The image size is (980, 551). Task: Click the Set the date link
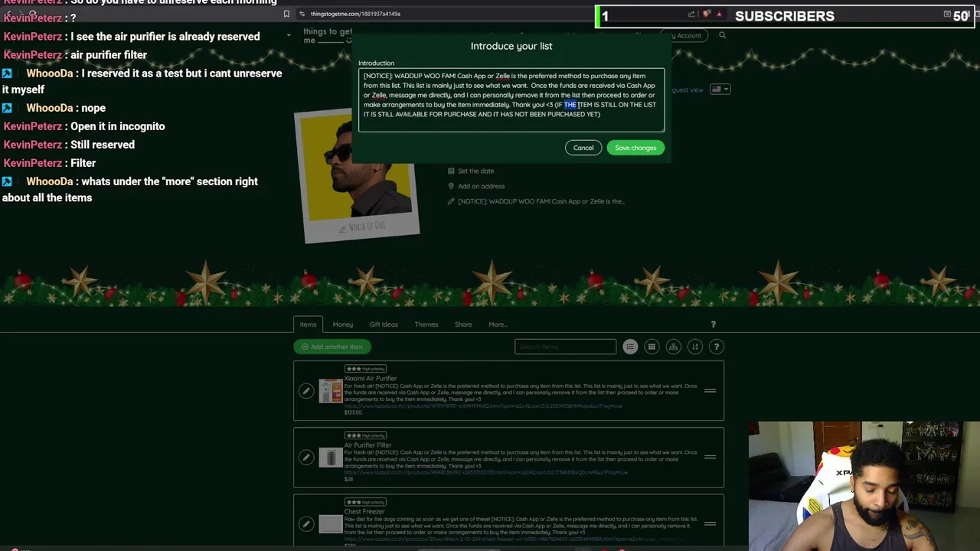coord(475,171)
